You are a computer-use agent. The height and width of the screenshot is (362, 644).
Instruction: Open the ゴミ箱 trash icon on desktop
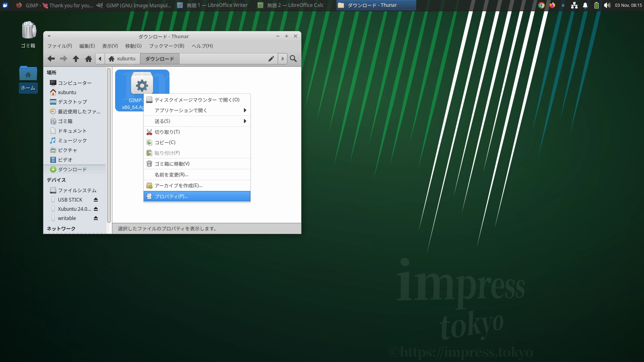29,35
